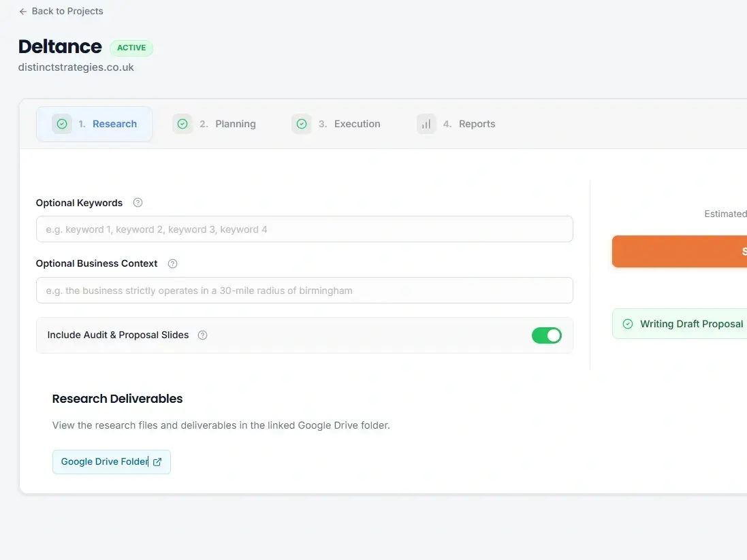The image size is (747, 560).
Task: Click the Deltance project title
Action: [x=60, y=46]
